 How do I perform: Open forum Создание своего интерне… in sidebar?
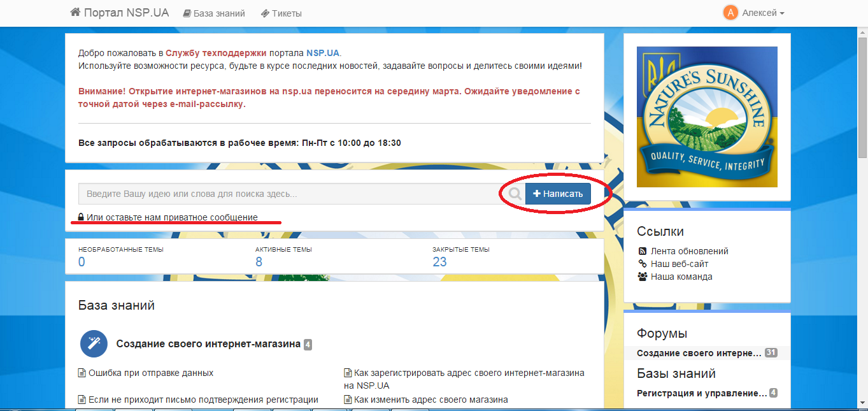click(699, 353)
